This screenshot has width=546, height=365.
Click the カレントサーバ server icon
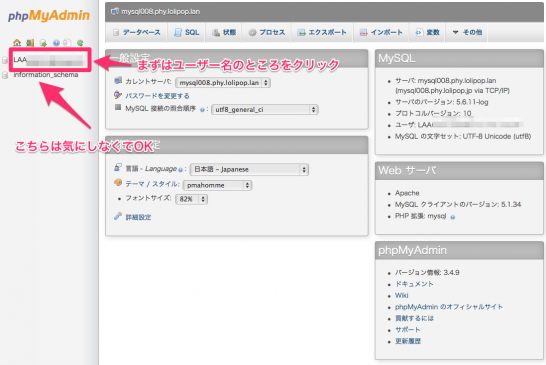click(118, 80)
